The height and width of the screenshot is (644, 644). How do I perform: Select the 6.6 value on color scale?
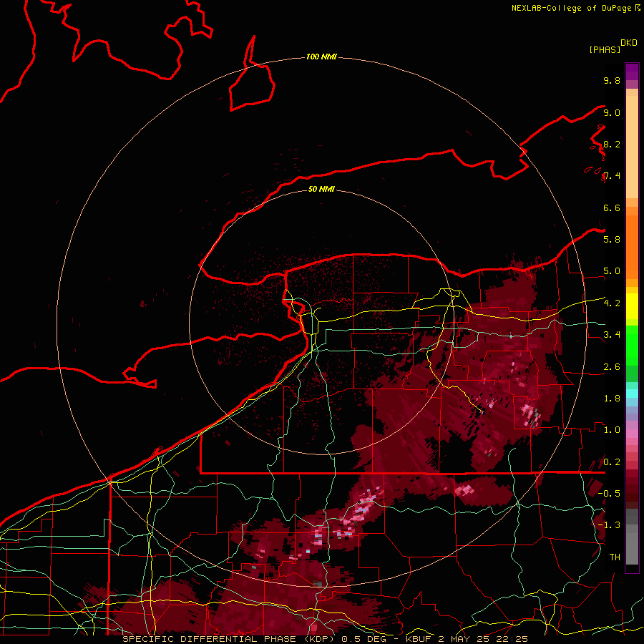612,208
